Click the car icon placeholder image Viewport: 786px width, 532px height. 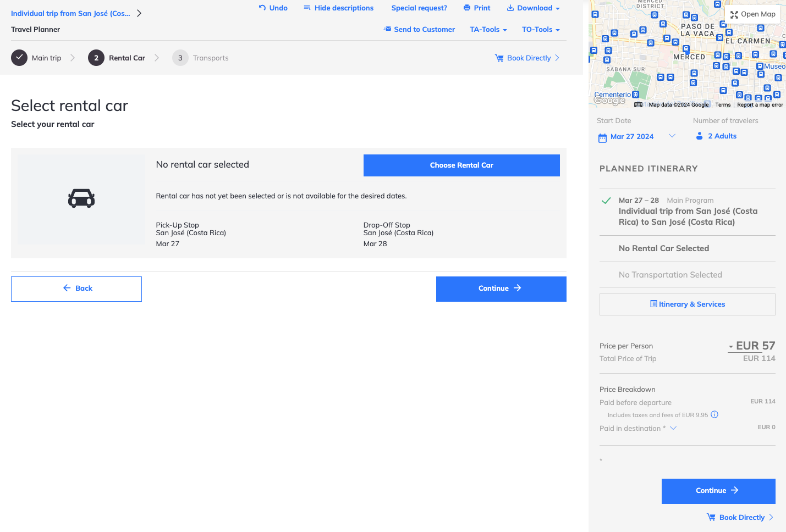(x=81, y=198)
